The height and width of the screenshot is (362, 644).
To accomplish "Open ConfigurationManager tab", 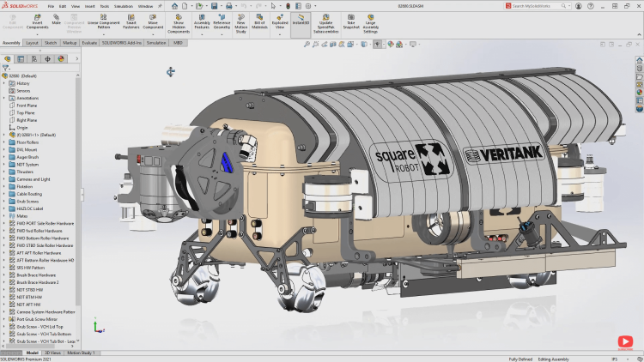I will tap(34, 58).
